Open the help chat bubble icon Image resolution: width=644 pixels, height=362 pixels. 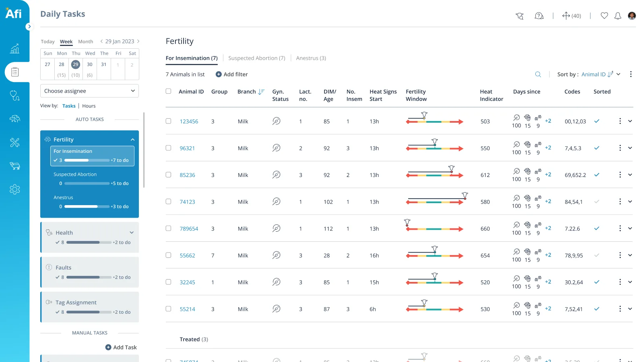coord(539,16)
